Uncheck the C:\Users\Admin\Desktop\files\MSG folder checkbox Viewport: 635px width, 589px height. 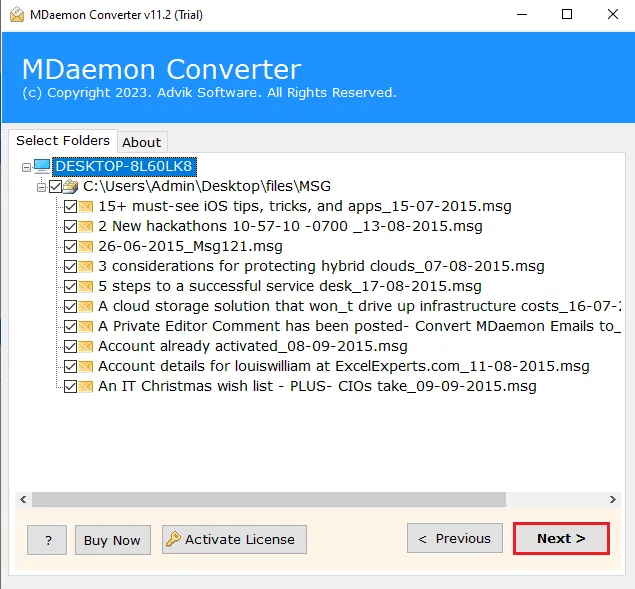(x=56, y=186)
